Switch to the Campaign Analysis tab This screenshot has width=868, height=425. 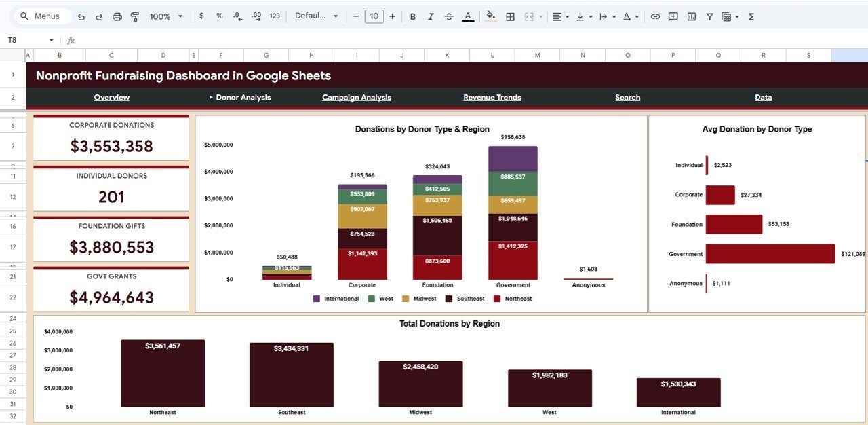tap(356, 97)
